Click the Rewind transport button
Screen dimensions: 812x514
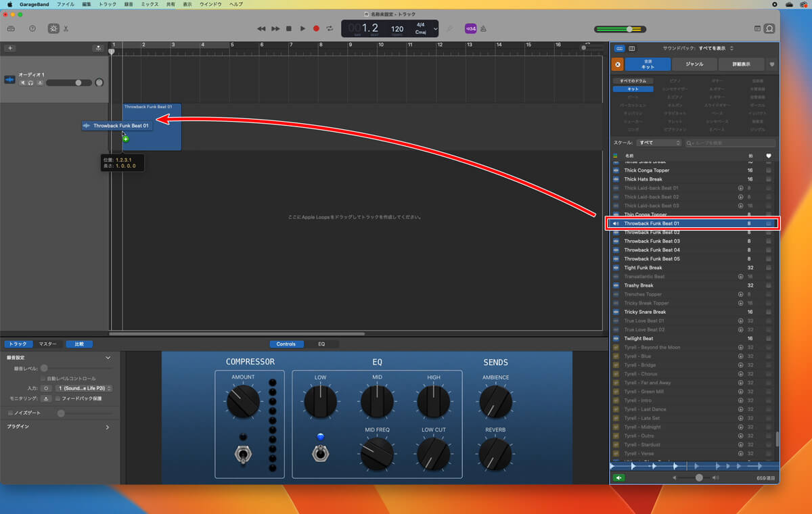(262, 28)
